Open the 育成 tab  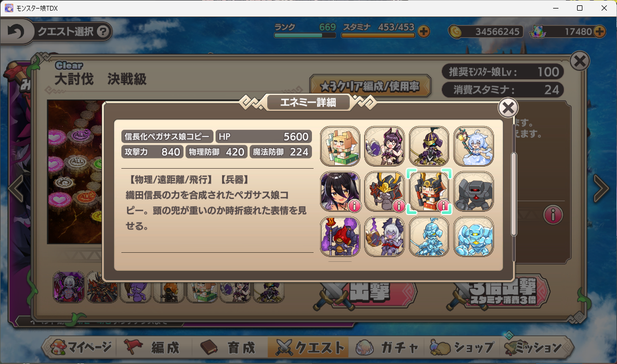230,348
